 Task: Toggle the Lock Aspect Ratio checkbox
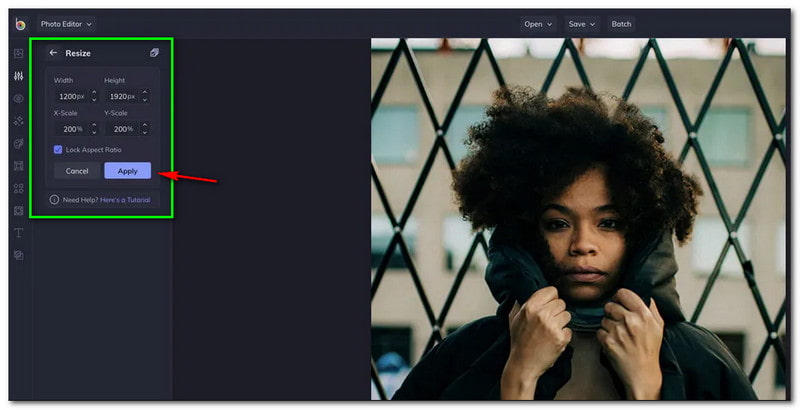click(x=58, y=149)
